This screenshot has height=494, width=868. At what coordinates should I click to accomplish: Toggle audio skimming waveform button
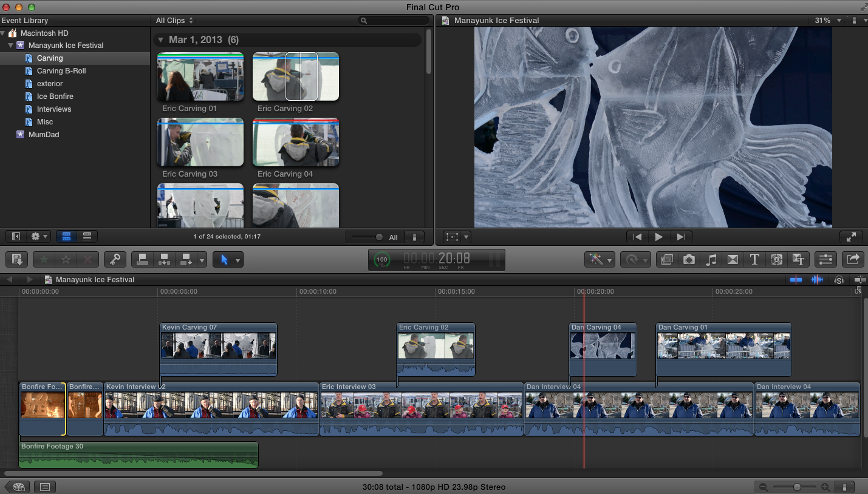[818, 280]
